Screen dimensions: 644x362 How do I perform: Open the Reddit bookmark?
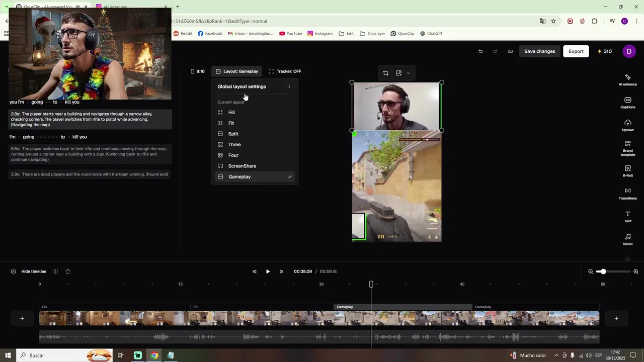tap(183, 34)
